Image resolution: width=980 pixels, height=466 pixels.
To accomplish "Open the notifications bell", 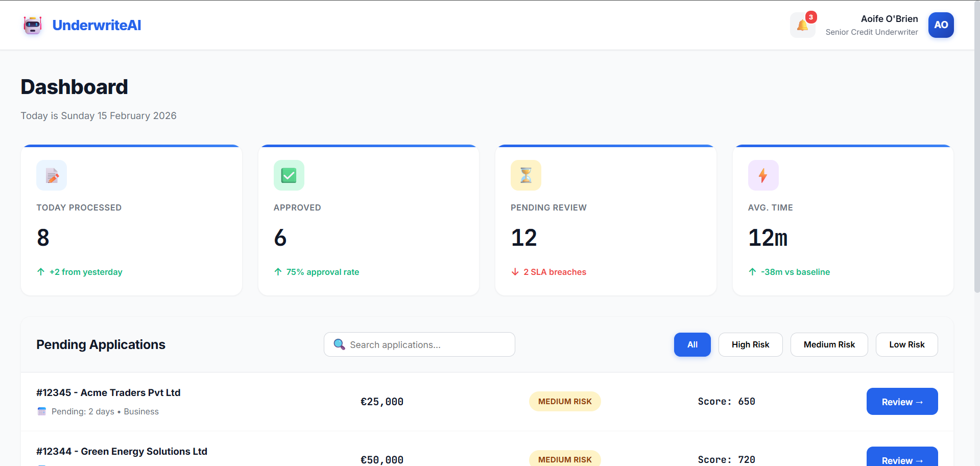I will (802, 25).
